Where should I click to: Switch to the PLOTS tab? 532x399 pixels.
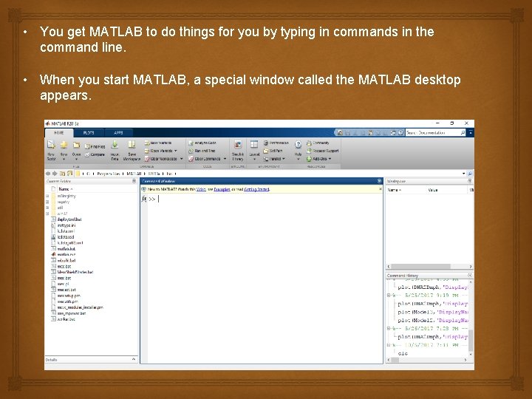tap(89, 133)
